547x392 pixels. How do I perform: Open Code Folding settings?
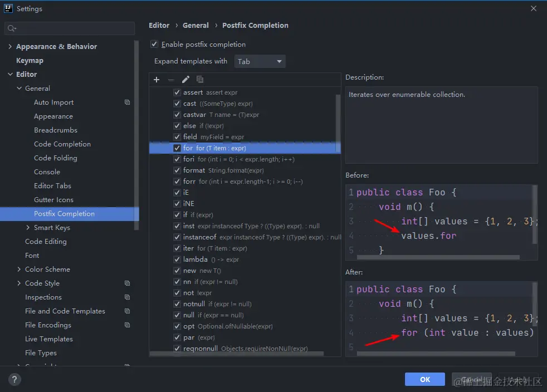pyautogui.click(x=56, y=158)
